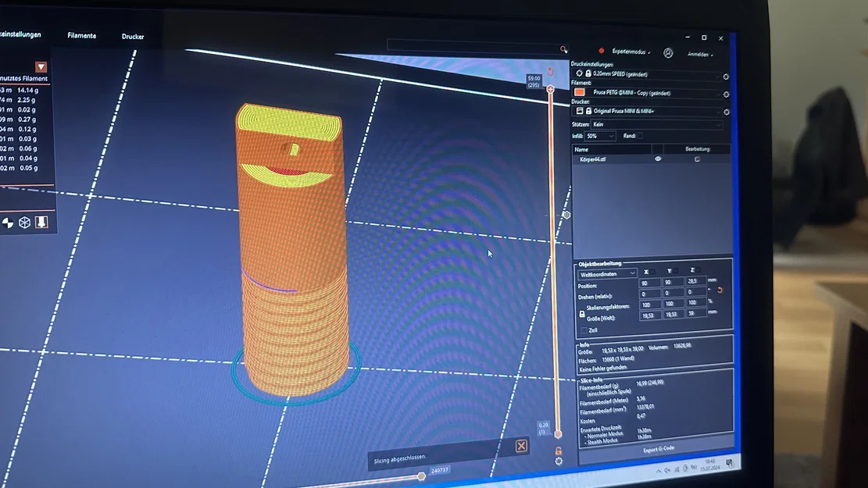Toggle the layer slider lock icon

[559, 451]
